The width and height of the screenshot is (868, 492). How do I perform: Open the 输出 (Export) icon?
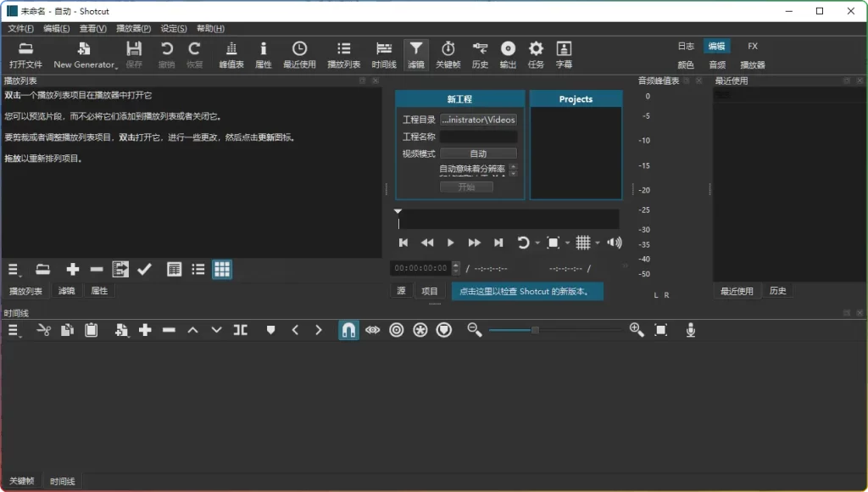coord(507,53)
